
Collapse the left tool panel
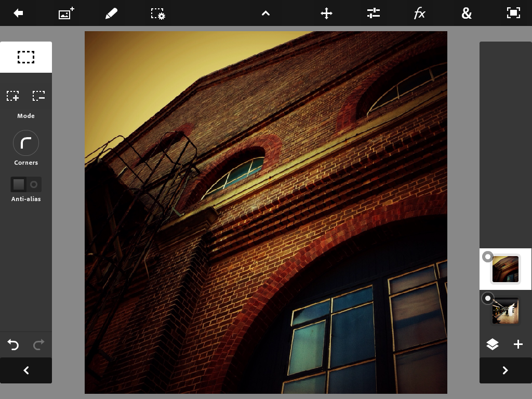[26, 370]
